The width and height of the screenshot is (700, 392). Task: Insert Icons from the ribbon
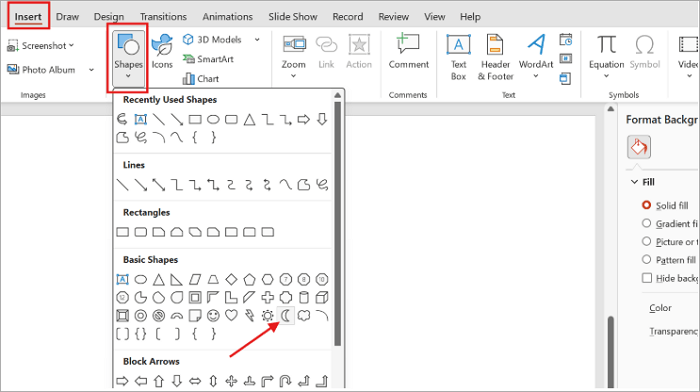pyautogui.click(x=162, y=52)
